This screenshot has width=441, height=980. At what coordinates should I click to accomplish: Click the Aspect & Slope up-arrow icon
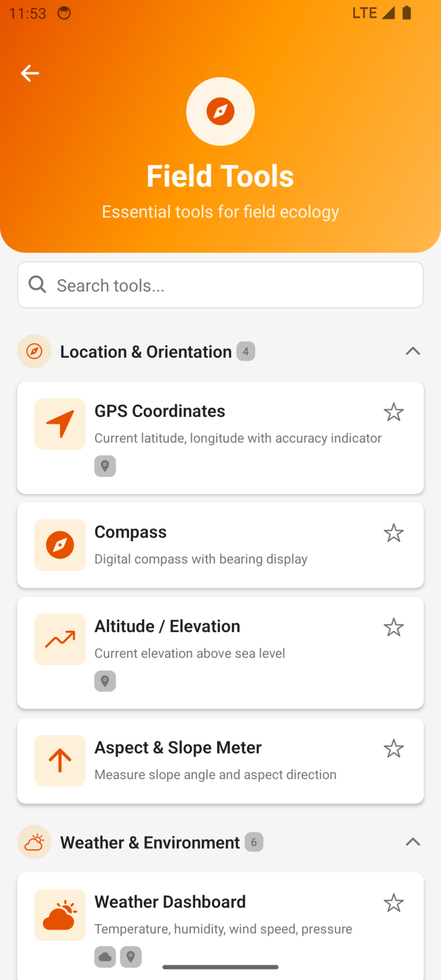(60, 761)
